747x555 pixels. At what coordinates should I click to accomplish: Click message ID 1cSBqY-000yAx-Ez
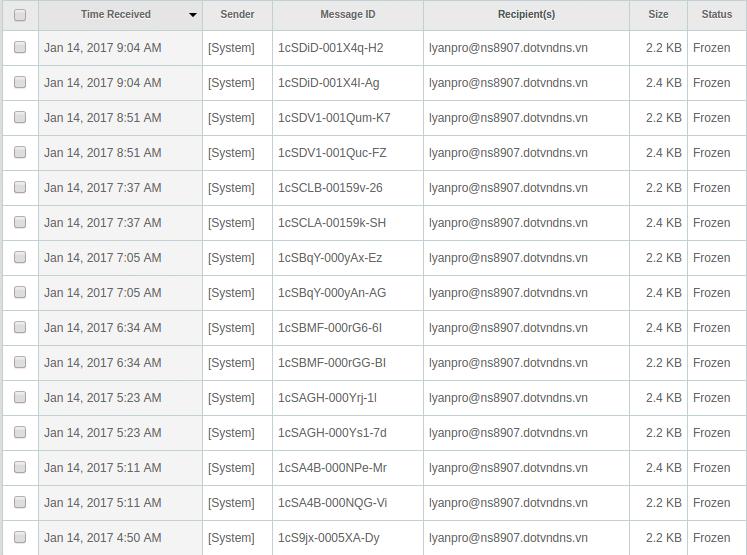[330, 258]
